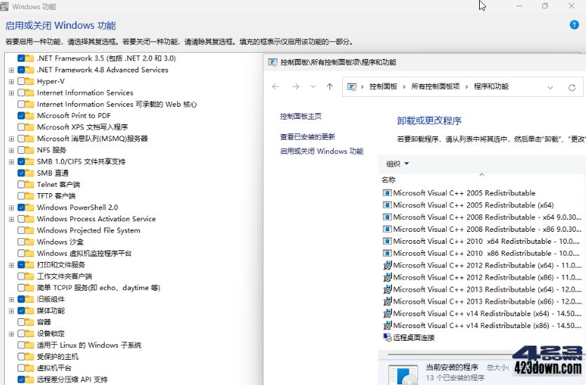588x385 pixels.
Task: Select the 设备锁定 tree item
Action: point(51,334)
